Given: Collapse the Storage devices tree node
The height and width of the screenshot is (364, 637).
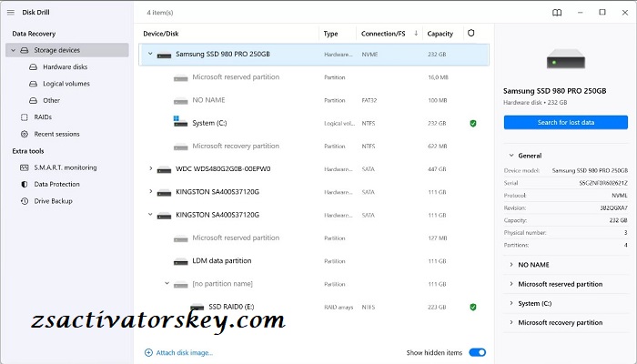Looking at the screenshot, I should tap(13, 50).
